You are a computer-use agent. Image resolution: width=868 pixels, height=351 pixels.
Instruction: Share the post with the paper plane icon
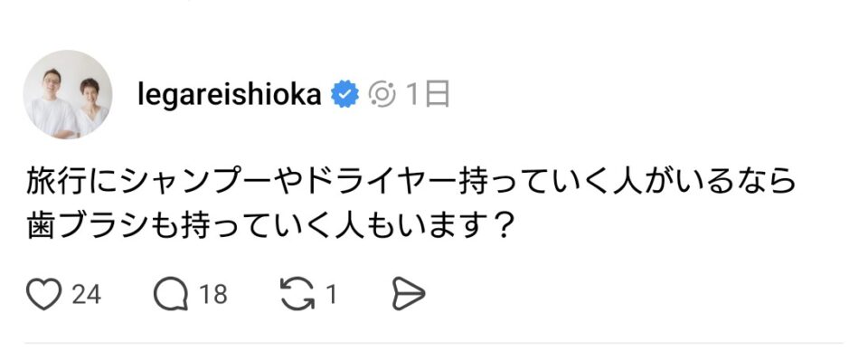pos(409,295)
